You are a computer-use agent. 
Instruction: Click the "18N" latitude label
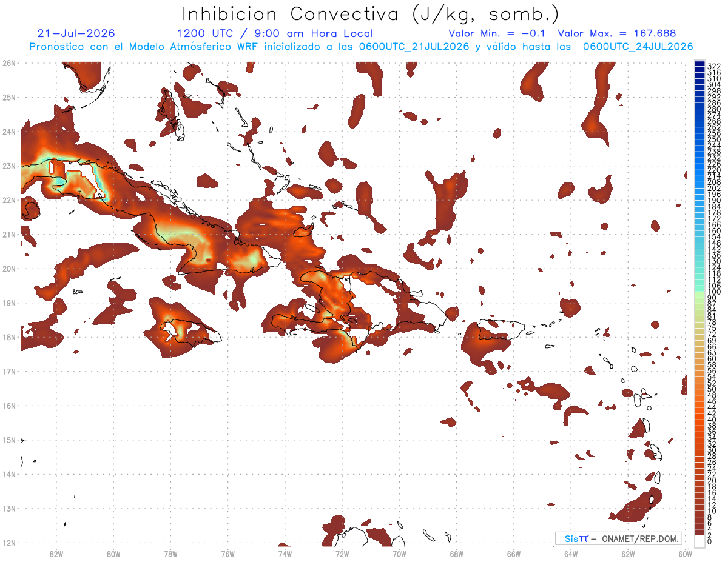click(9, 337)
